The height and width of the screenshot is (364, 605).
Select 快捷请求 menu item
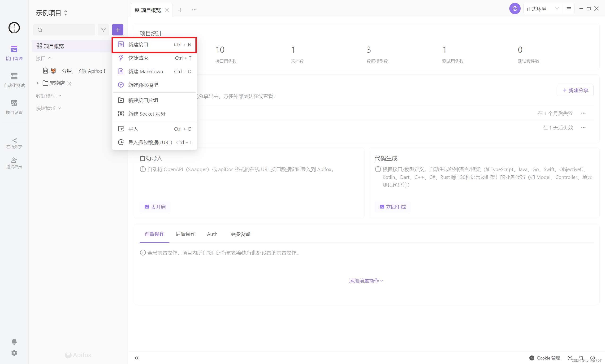pyautogui.click(x=154, y=58)
